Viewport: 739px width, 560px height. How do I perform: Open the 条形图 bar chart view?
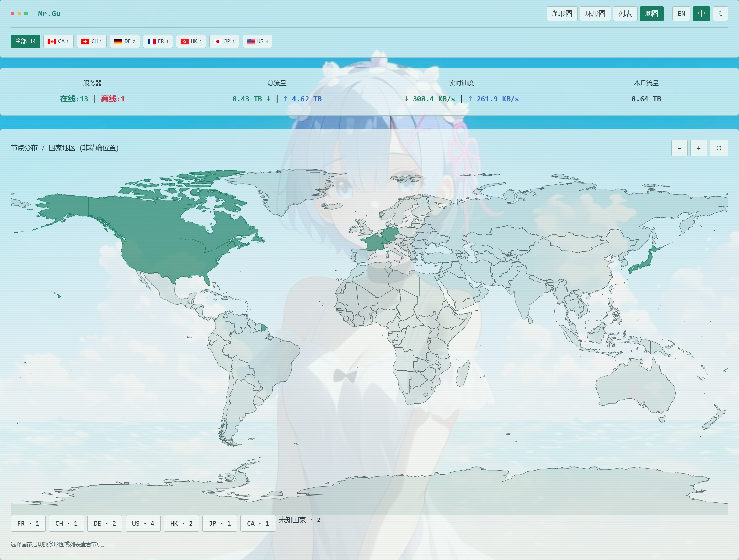click(562, 14)
